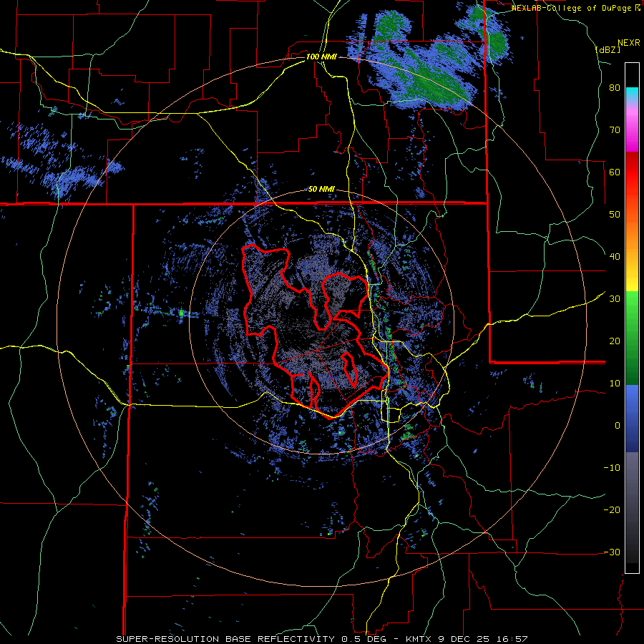This screenshot has width=644, height=644.
Task: Click the 50 value on dBZ scale
Action: point(615,215)
